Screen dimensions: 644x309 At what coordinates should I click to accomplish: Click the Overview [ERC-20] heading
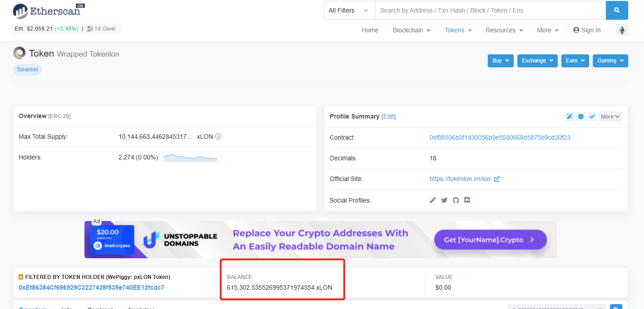[x=44, y=116]
